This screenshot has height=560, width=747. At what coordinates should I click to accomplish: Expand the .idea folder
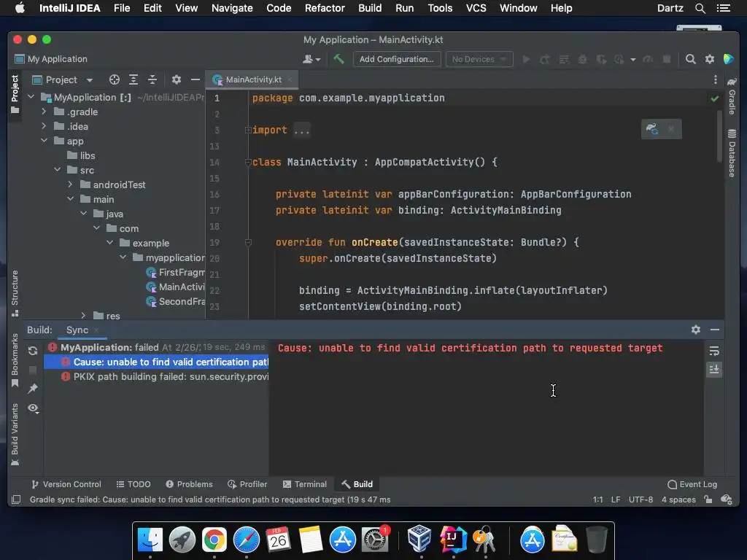tap(44, 126)
